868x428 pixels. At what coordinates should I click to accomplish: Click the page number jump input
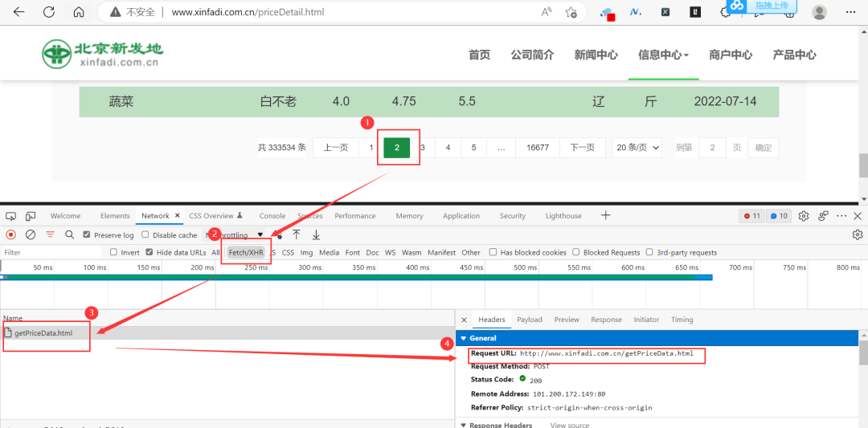pos(712,148)
